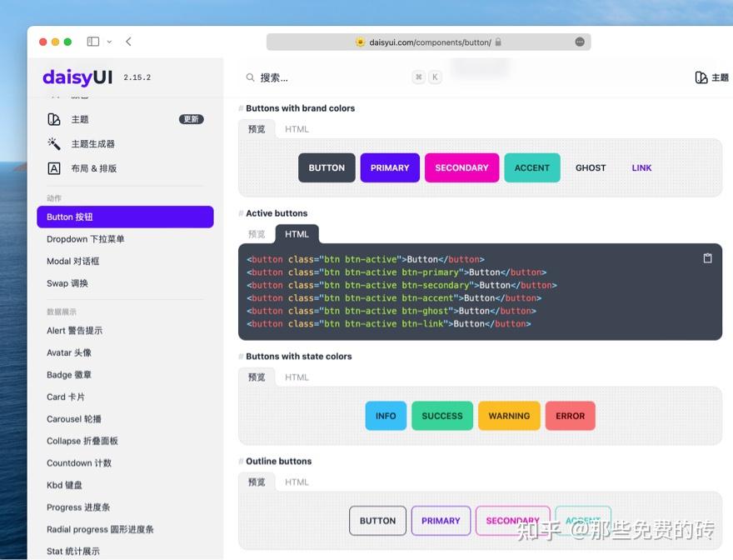Click the 主题 theme swatches icon in sidebar

tap(54, 119)
